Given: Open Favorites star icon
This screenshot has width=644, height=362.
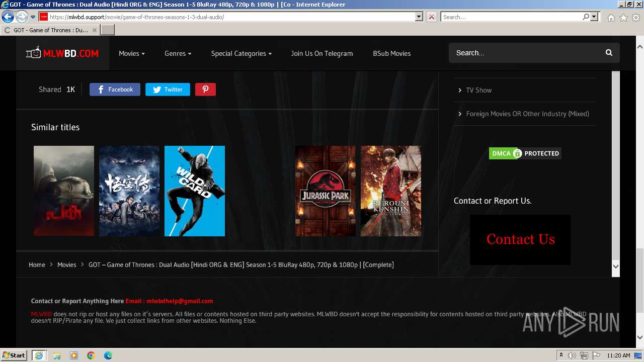Looking at the screenshot, I should [x=623, y=18].
